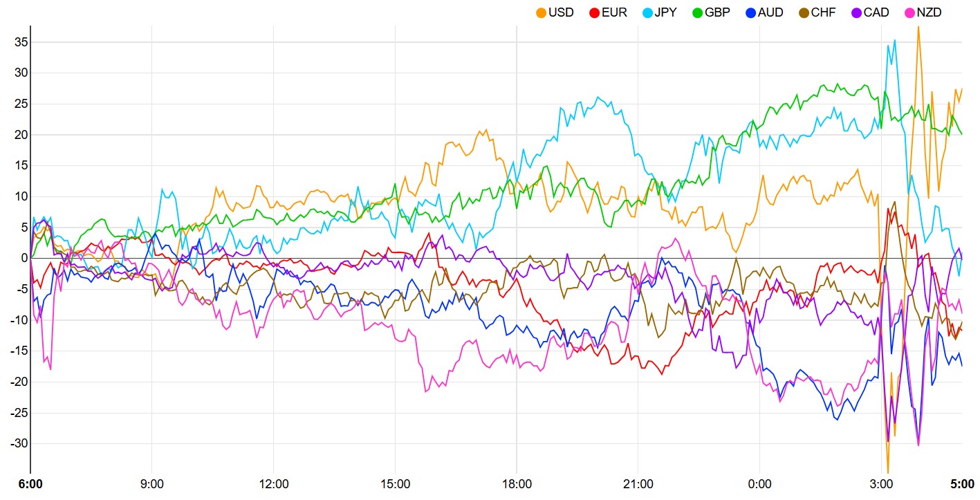
Task: Click the orange USD legend dot
Action: click(x=541, y=12)
